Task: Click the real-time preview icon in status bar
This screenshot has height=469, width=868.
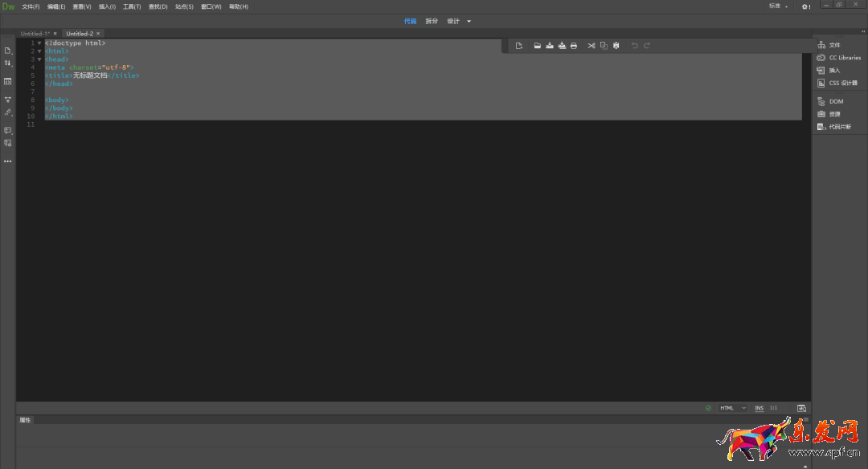Action: coord(801,408)
